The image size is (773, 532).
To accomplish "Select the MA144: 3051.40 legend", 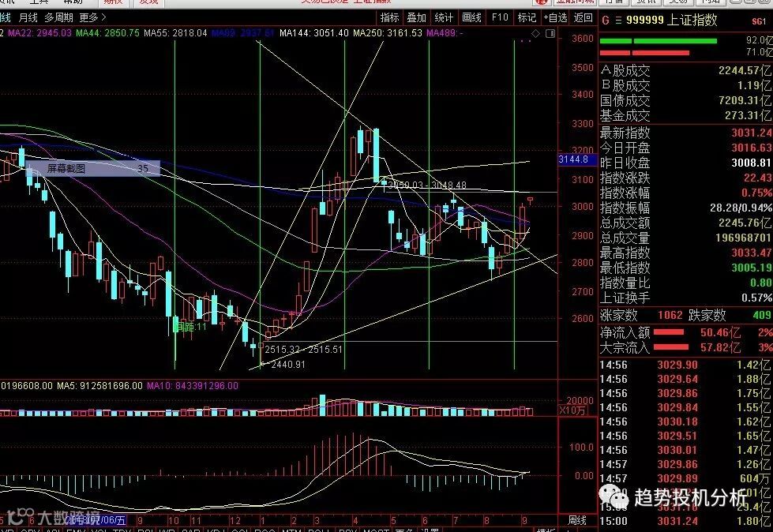I will coord(314,33).
